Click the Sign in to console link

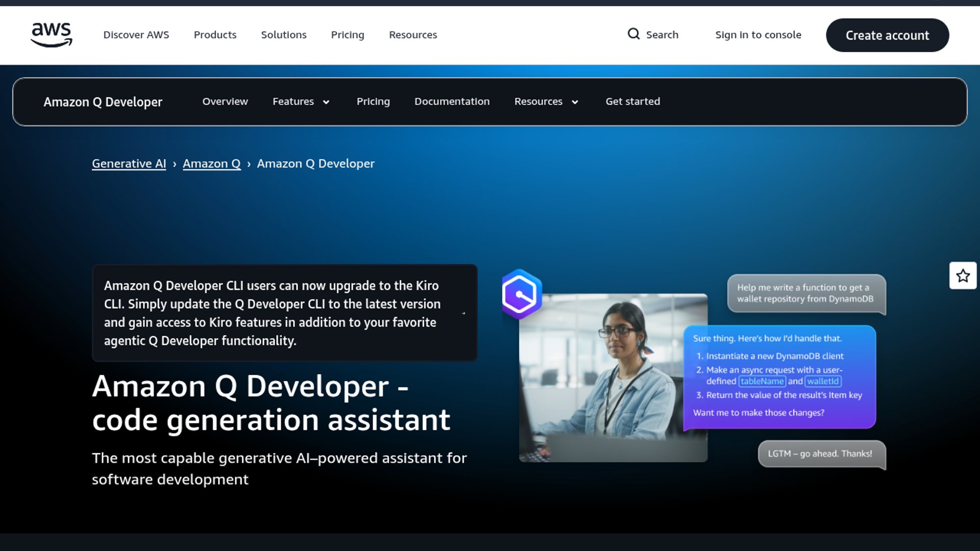coord(758,35)
